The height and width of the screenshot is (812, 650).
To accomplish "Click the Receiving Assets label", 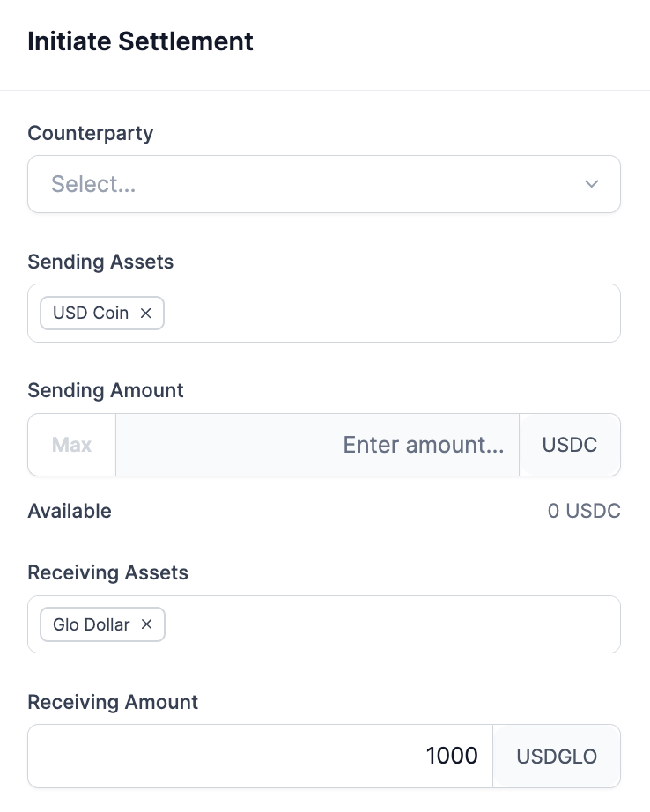I will click(x=108, y=572).
